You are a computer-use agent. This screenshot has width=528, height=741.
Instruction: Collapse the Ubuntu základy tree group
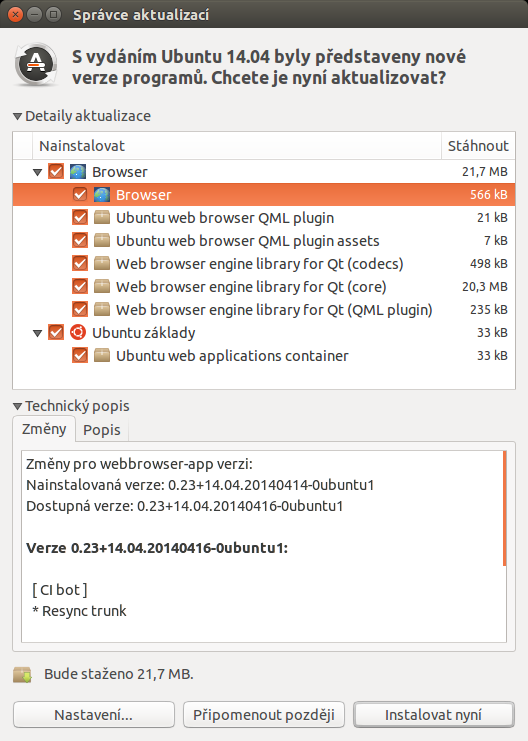(x=37, y=333)
